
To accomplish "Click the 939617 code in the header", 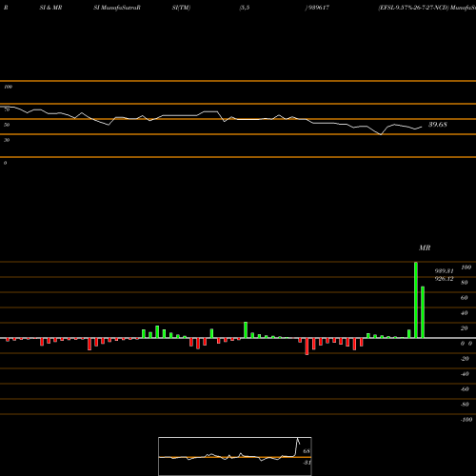I will coord(318,8).
